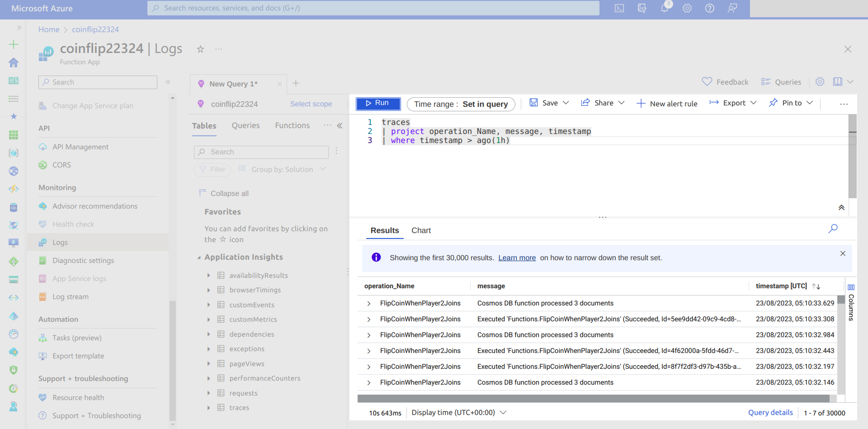Viewport: 868px width, 429px height.
Task: Open Logs settings gear near Queries
Action: click(x=819, y=82)
